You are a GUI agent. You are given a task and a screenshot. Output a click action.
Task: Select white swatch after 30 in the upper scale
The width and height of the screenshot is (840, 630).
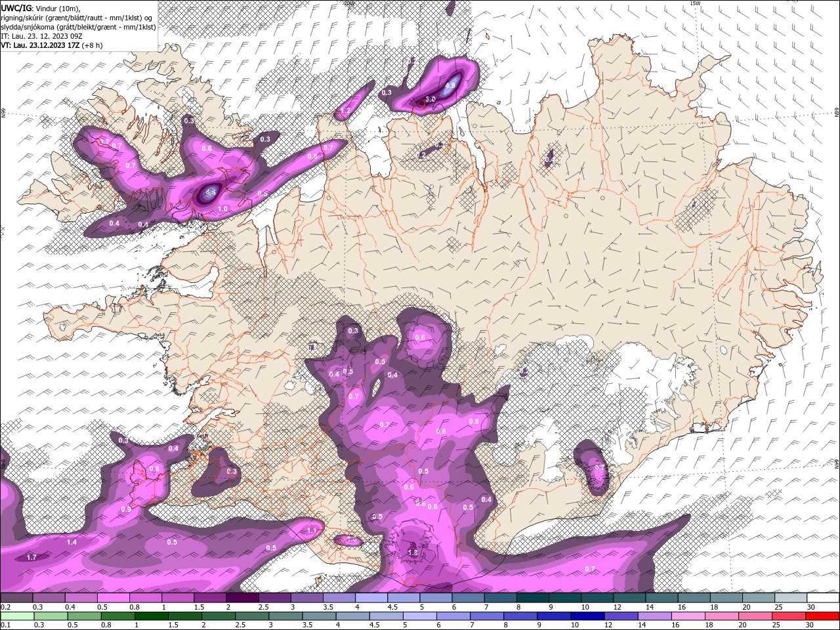point(823,598)
